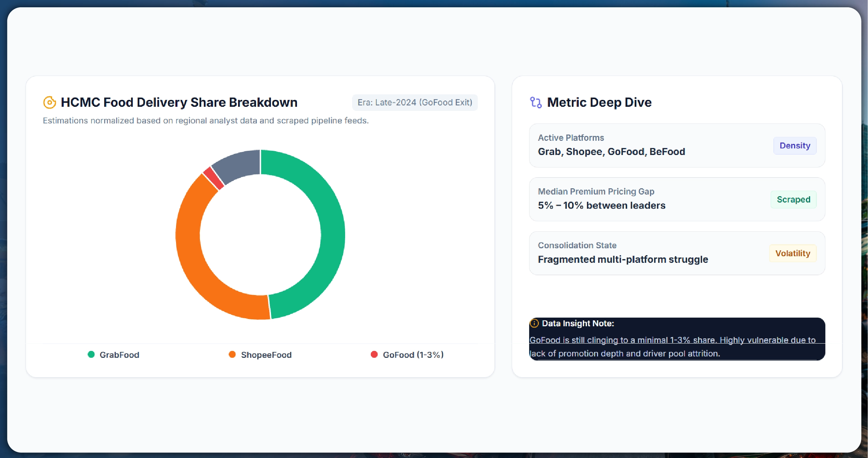Click the orange ShopeeFood legend dot
The height and width of the screenshot is (458, 868).
point(232,354)
